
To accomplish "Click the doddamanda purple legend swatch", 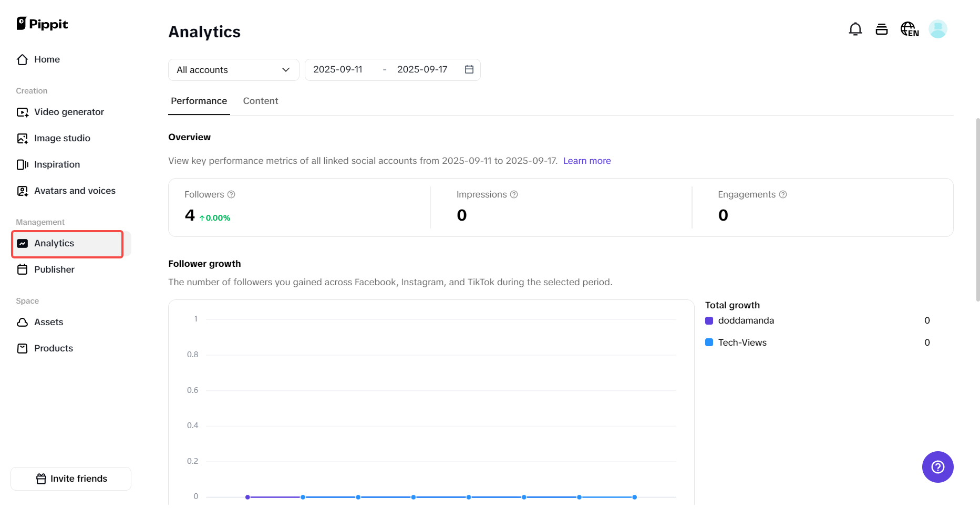I will (709, 320).
